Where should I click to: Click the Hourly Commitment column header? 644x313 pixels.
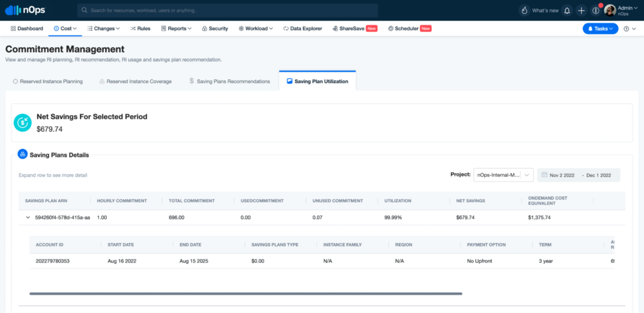(x=122, y=201)
